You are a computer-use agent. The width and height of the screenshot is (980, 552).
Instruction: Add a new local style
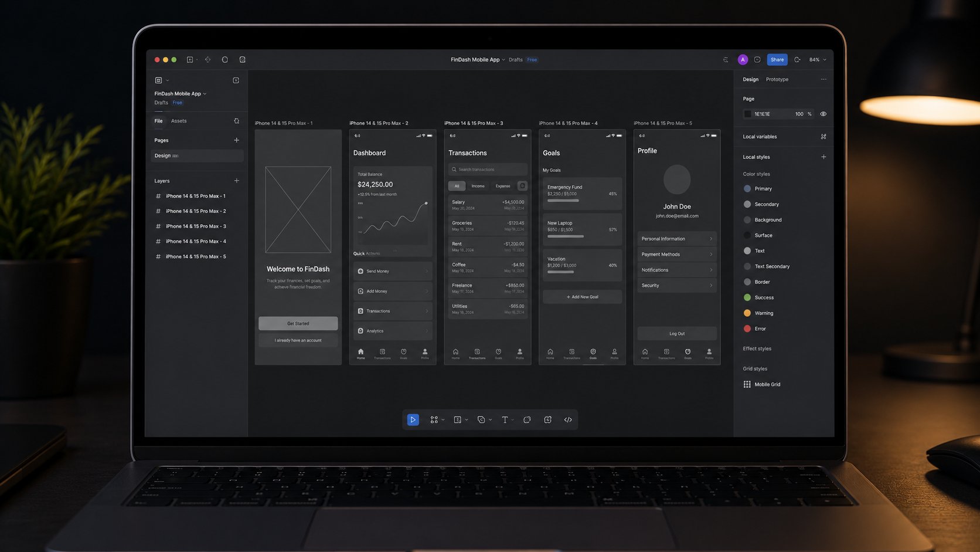(824, 157)
